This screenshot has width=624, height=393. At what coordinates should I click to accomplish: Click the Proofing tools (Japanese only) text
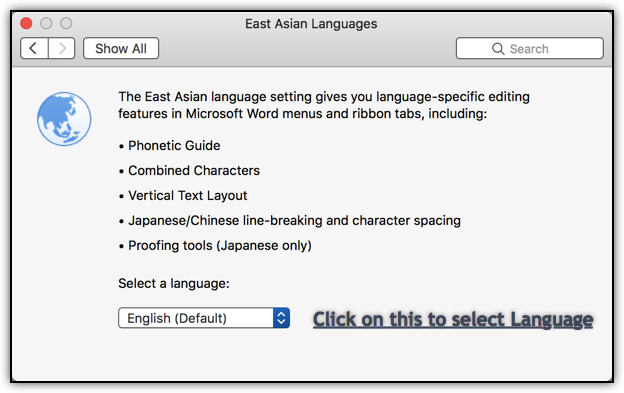pos(220,246)
